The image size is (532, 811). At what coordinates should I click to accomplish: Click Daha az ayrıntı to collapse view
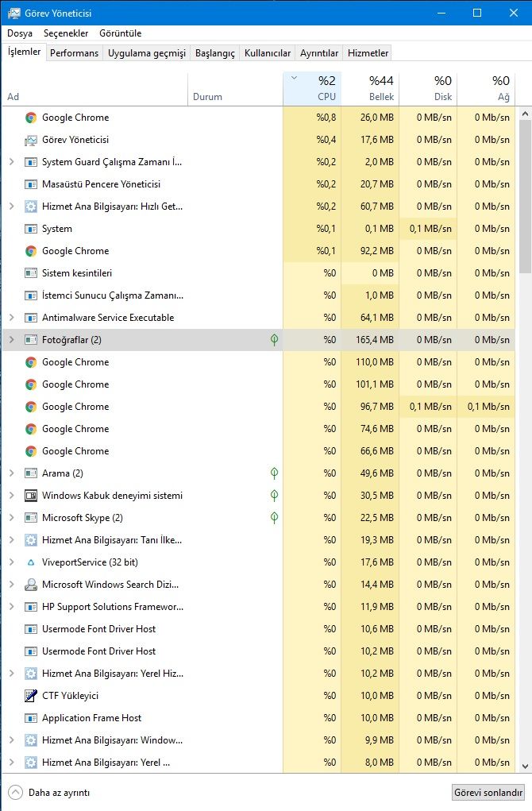49,793
